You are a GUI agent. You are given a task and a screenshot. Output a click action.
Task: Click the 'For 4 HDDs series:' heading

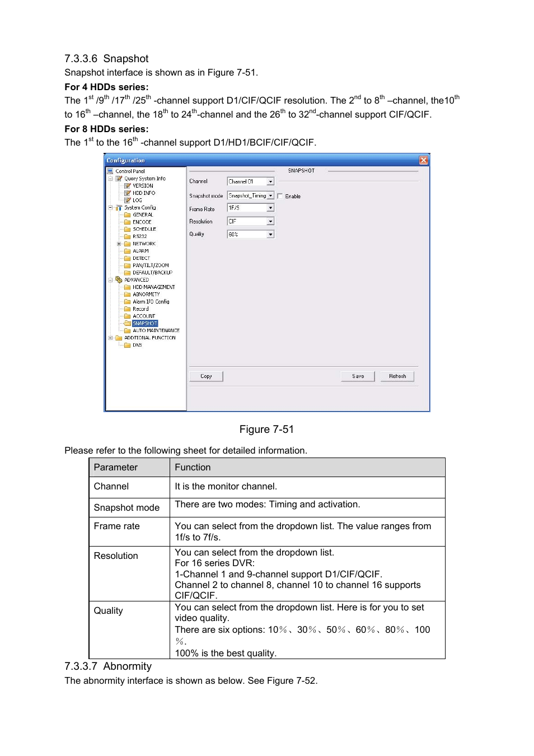tap(106, 87)
